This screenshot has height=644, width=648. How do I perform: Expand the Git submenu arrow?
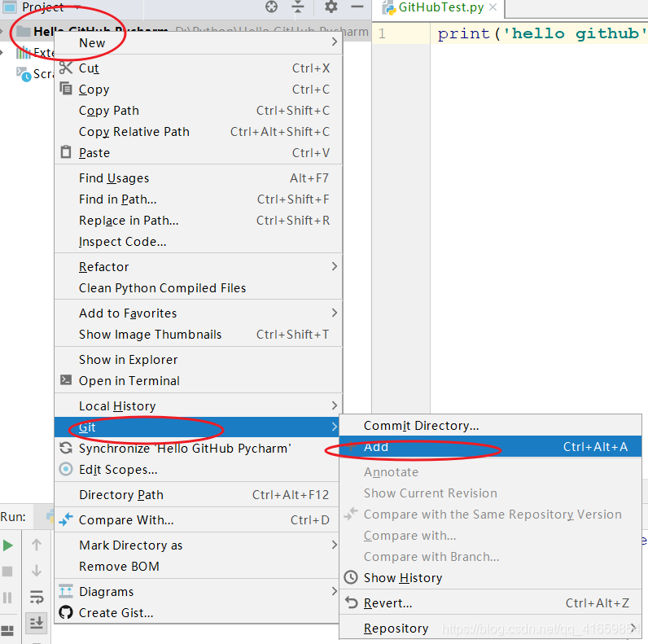(335, 427)
